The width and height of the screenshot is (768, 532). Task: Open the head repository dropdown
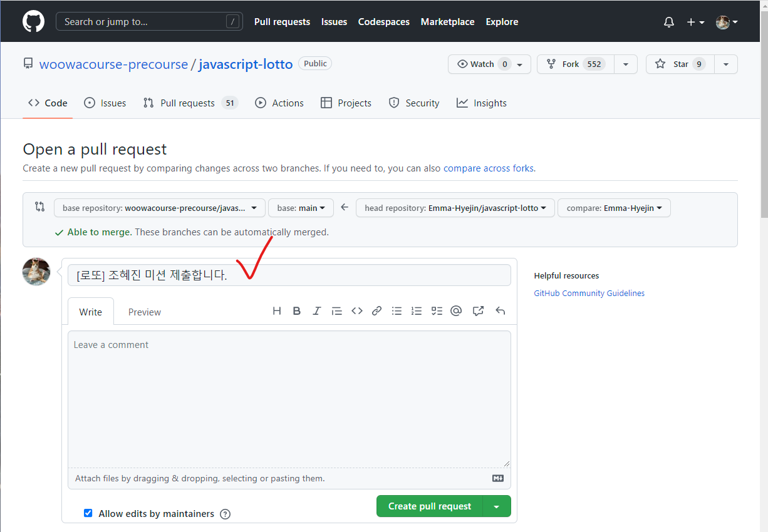pyautogui.click(x=455, y=208)
